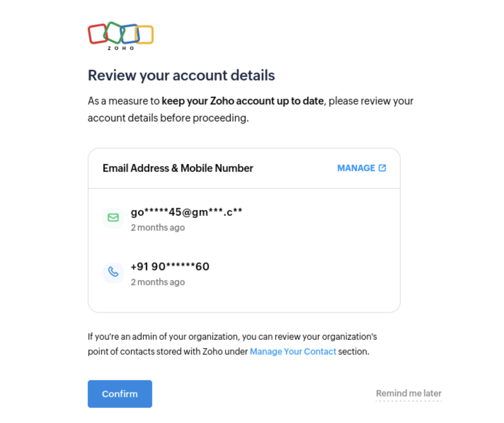Click '2 months ago' under the email
Screen dimensions: 504x423
coord(158,227)
